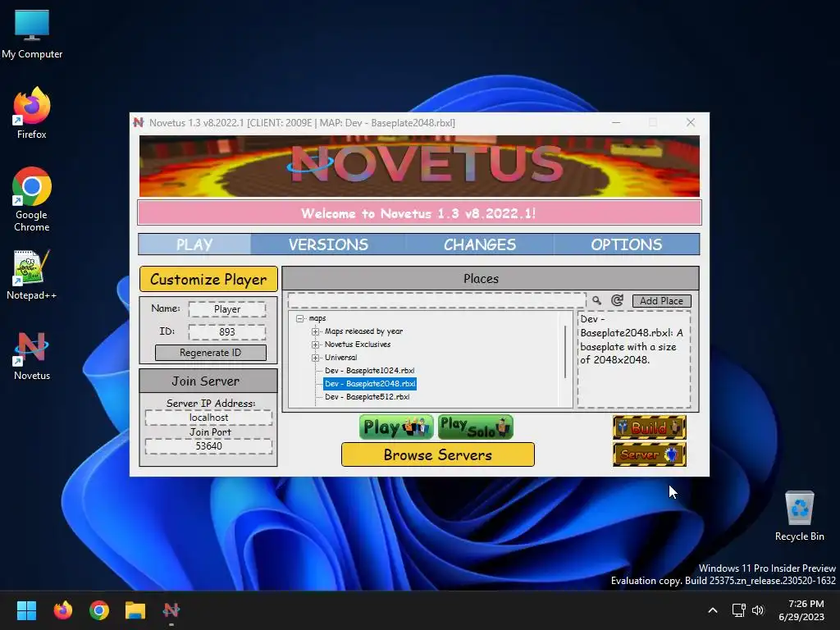This screenshot has width=840, height=630.
Task: Expand the Novetus Exclusives node
Action: point(316,345)
